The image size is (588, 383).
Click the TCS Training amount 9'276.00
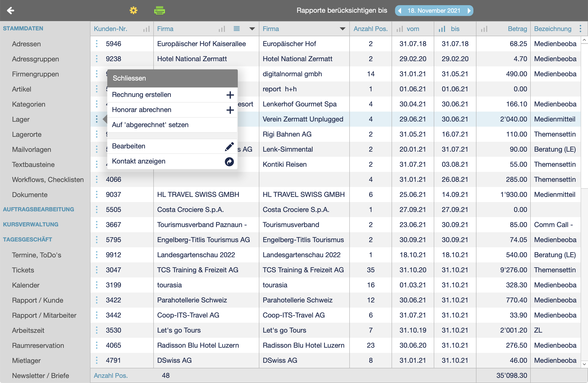tap(513, 270)
